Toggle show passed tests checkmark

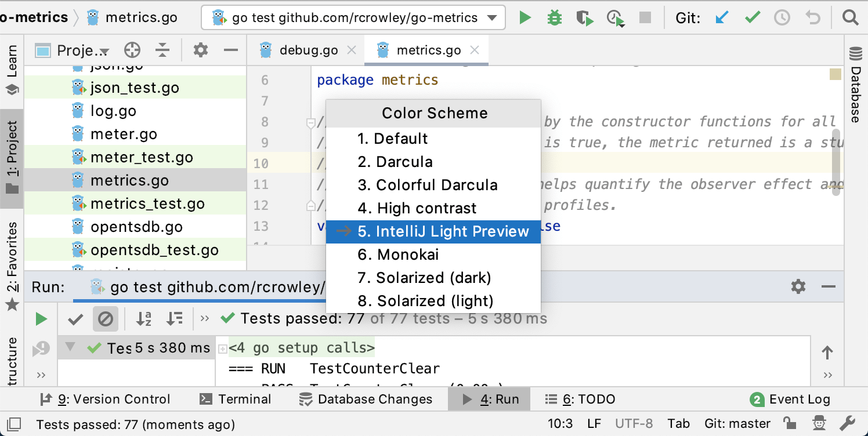75,318
